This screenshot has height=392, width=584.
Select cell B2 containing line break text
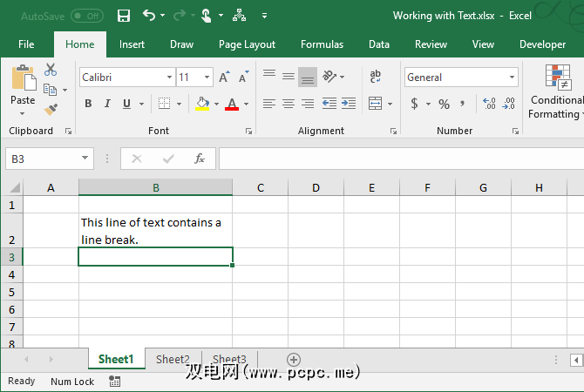click(x=155, y=231)
